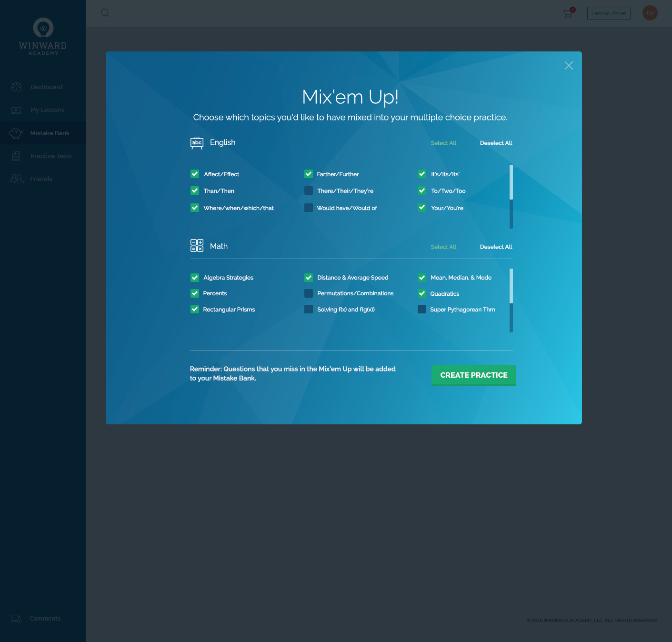Click the Math section heading
This screenshot has height=642, width=672.
click(219, 246)
